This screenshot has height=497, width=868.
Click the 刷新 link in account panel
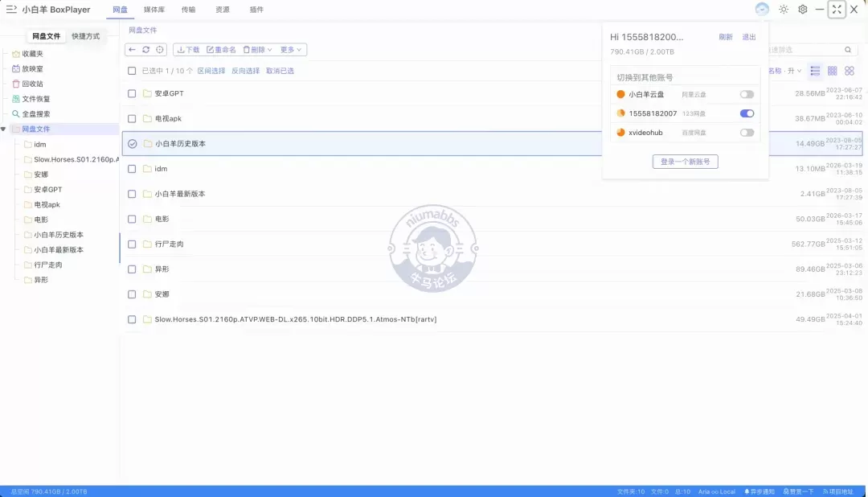click(x=726, y=36)
